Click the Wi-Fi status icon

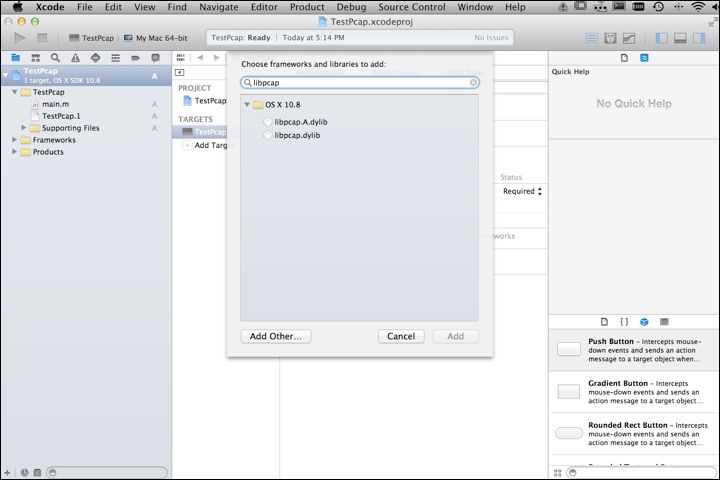pyautogui.click(x=698, y=7)
